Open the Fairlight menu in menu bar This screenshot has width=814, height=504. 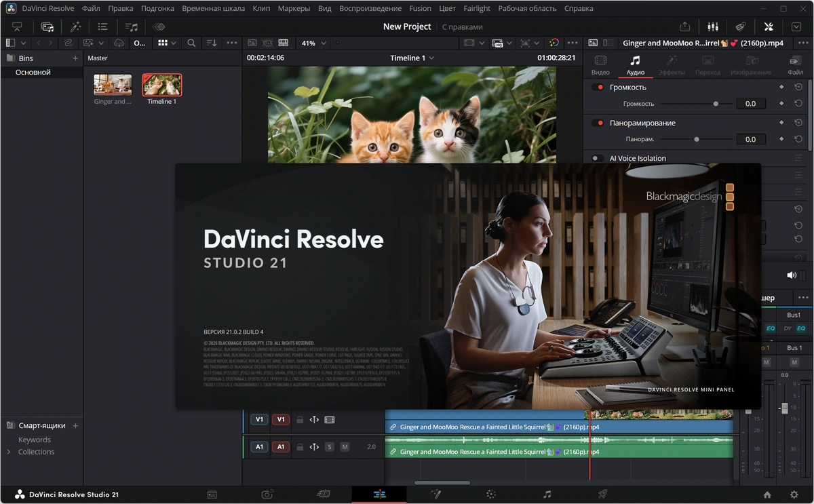click(477, 8)
